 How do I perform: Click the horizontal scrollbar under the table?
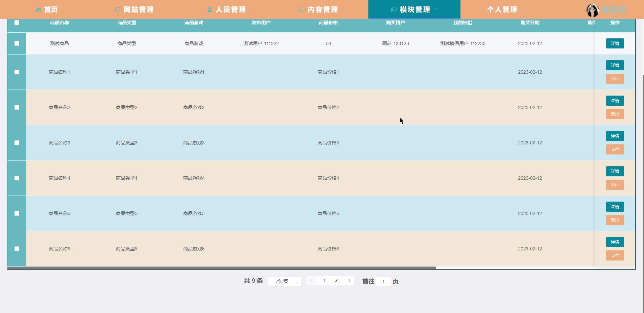(x=222, y=268)
